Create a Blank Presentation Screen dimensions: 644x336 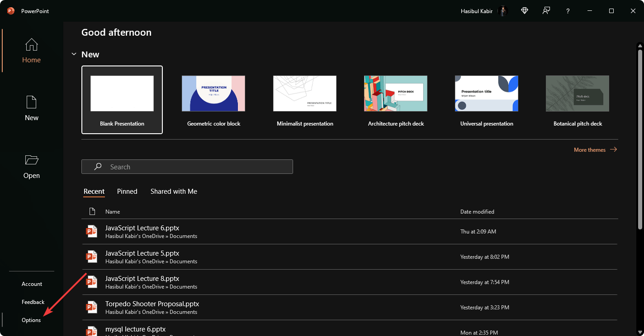point(122,100)
